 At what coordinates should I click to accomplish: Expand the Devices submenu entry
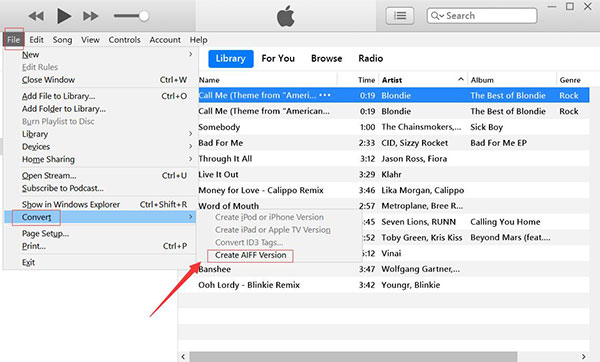(101, 147)
